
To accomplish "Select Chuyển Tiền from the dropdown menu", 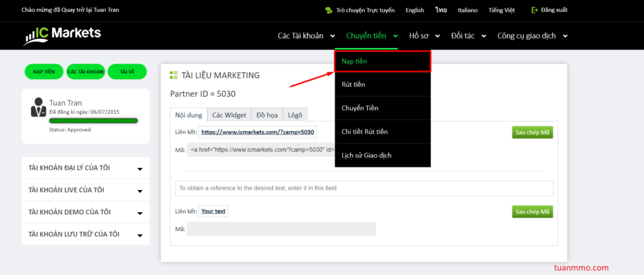I will pyautogui.click(x=383, y=108).
